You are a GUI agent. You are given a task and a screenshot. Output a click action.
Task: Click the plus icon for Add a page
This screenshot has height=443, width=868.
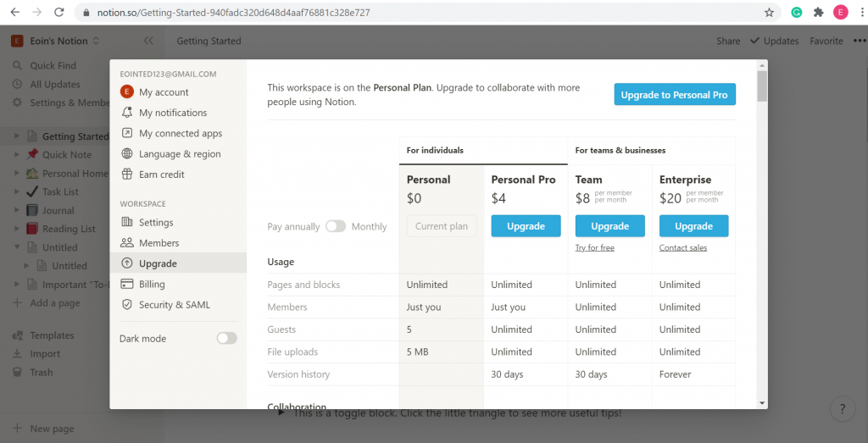click(18, 303)
